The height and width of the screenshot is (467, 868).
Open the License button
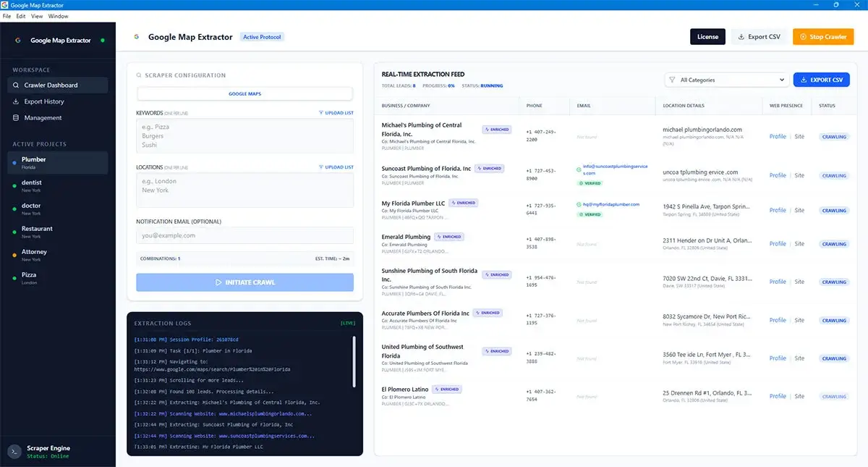707,37
